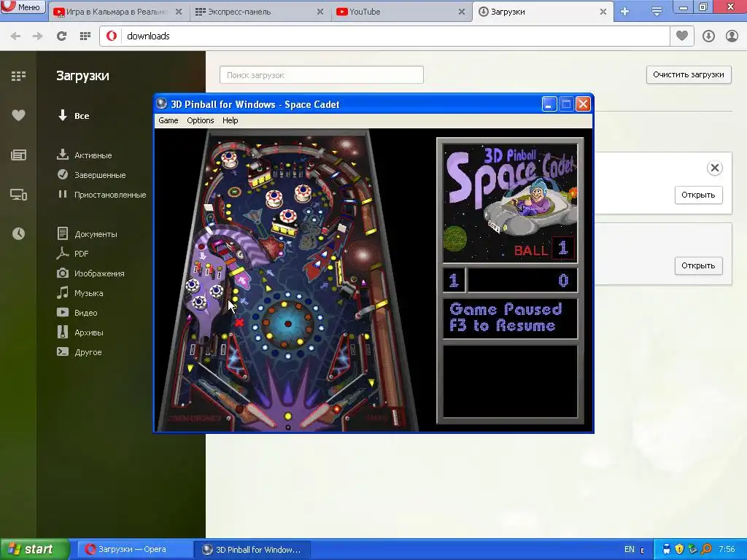Open the Game menu in Pinball
Viewport: 747px width, 560px height.
tap(169, 120)
